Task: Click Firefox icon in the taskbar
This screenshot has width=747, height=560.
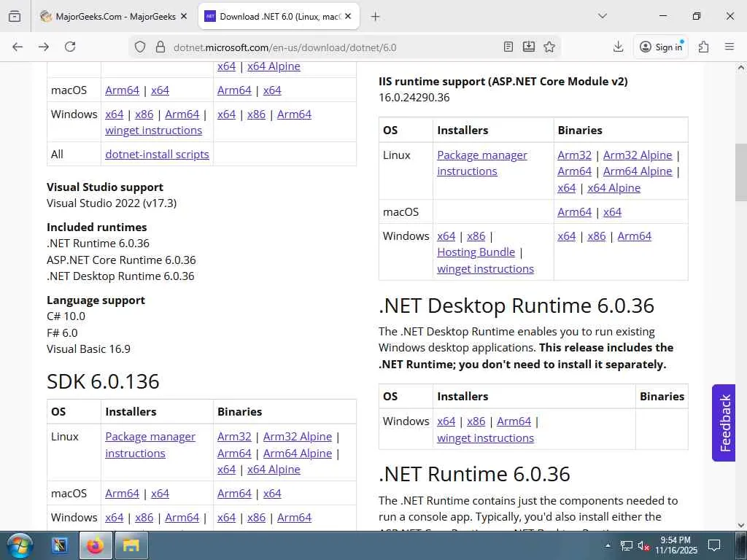Action: point(96,545)
